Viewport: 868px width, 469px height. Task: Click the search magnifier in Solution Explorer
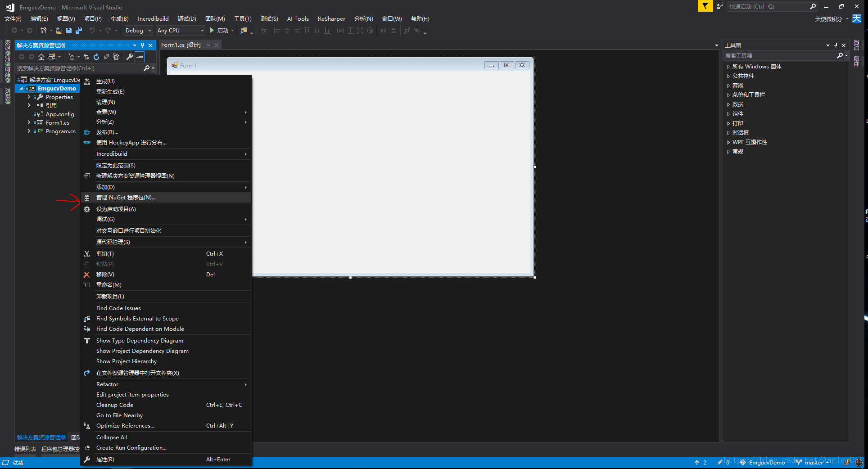coord(146,68)
